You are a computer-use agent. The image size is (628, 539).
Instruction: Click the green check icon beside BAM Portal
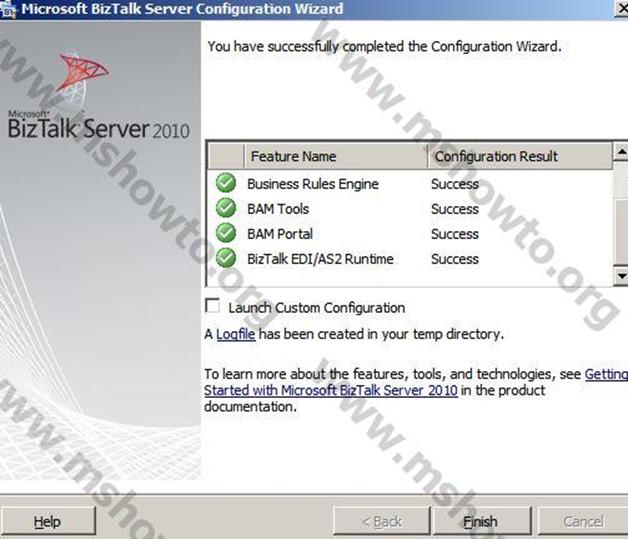[x=226, y=233]
